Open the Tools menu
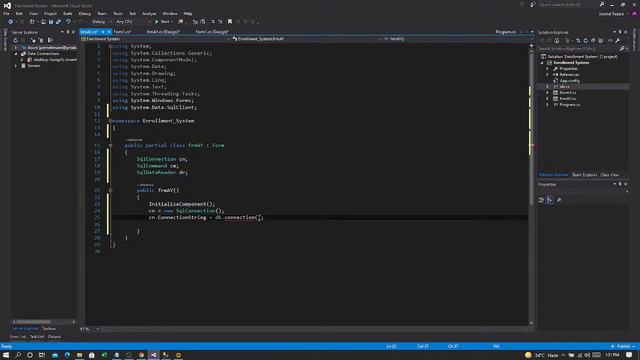The image size is (640, 360). point(118,13)
